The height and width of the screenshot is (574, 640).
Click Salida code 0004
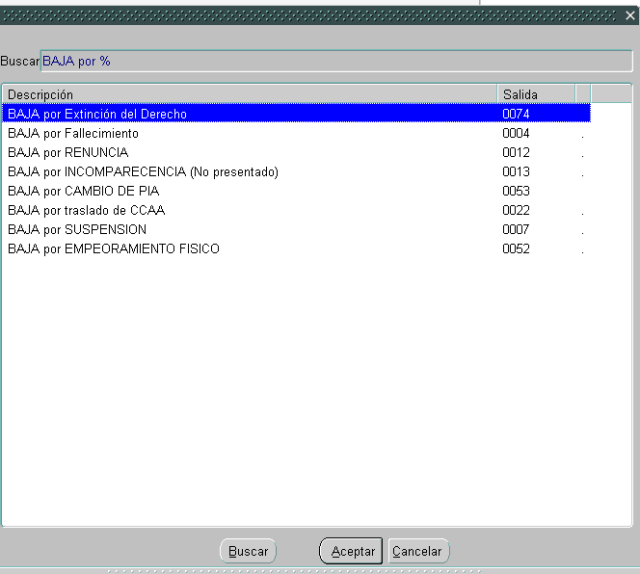point(516,133)
